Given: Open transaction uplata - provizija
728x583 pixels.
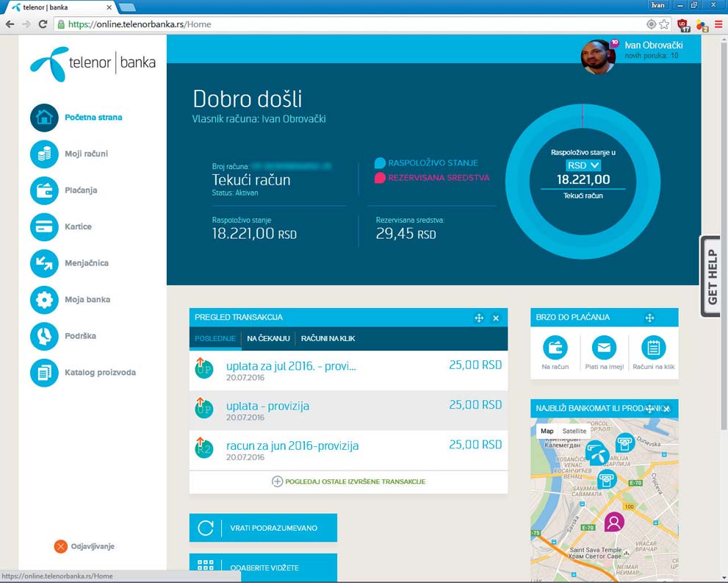Looking at the screenshot, I should pos(348,411).
